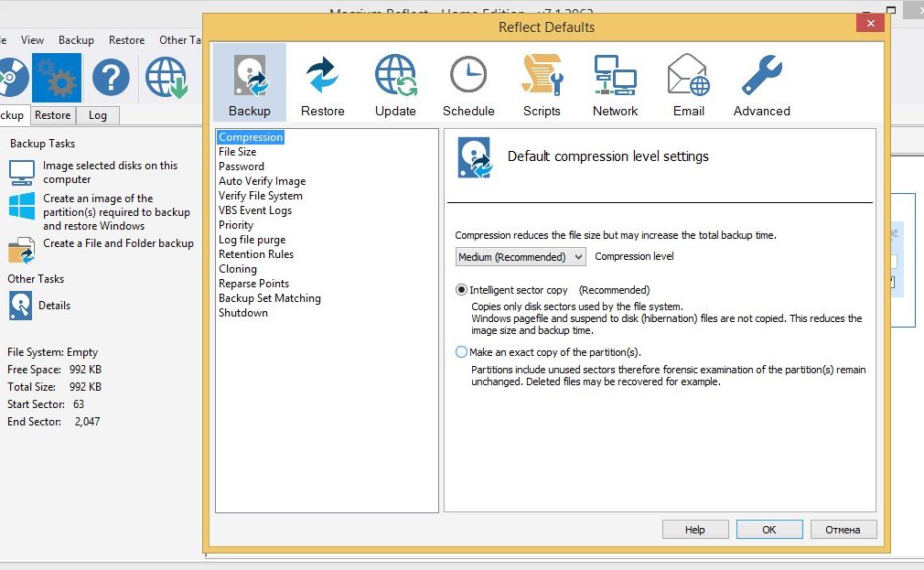Click the End Sector value 2,047
The width and height of the screenshot is (924, 570).
point(87,422)
